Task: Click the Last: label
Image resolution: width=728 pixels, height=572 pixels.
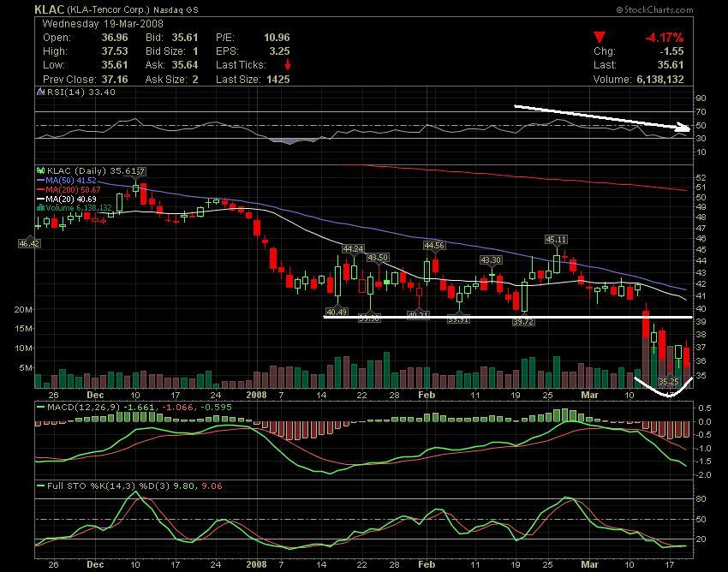Action: (605, 65)
